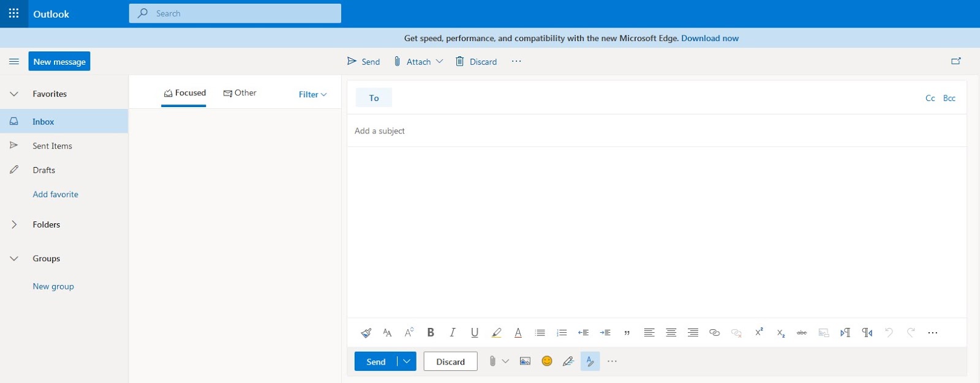Image resolution: width=980 pixels, height=383 pixels.
Task: Toggle bulleted list
Action: coord(540,333)
